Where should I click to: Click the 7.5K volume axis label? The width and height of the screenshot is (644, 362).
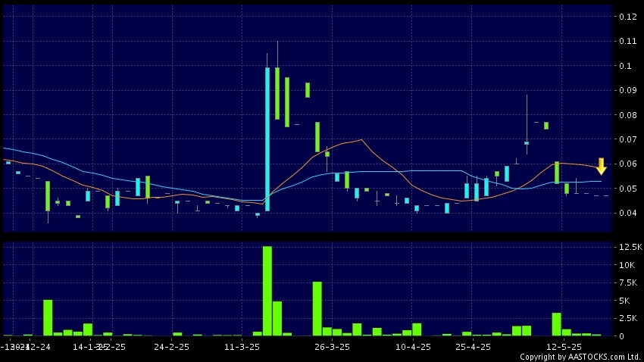[628, 282]
